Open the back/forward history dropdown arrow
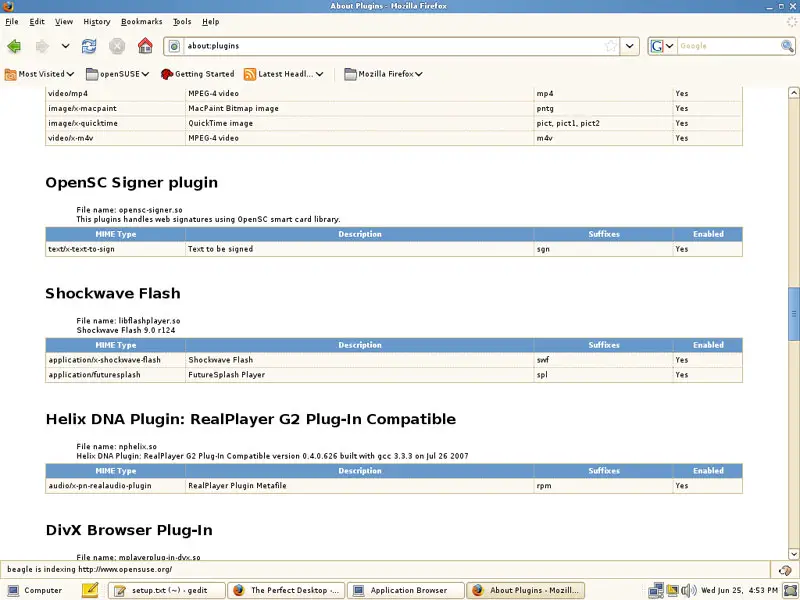800x600 pixels. 65,46
